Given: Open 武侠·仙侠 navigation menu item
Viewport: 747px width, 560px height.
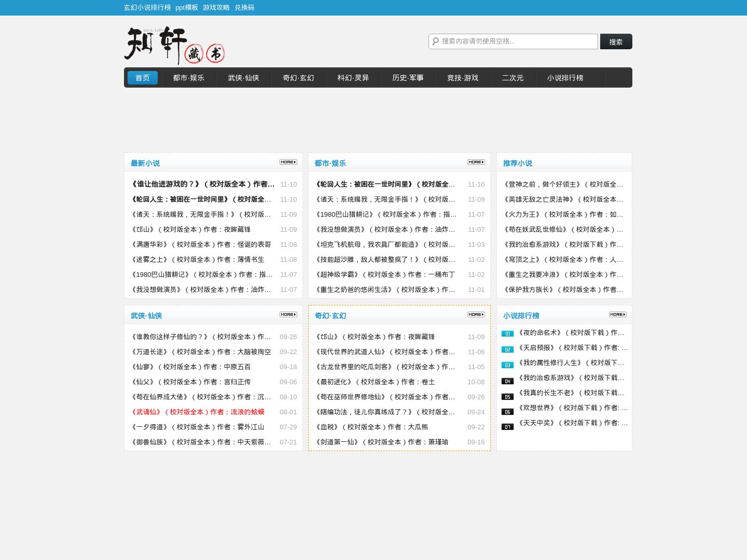Looking at the screenshot, I should 244,78.
